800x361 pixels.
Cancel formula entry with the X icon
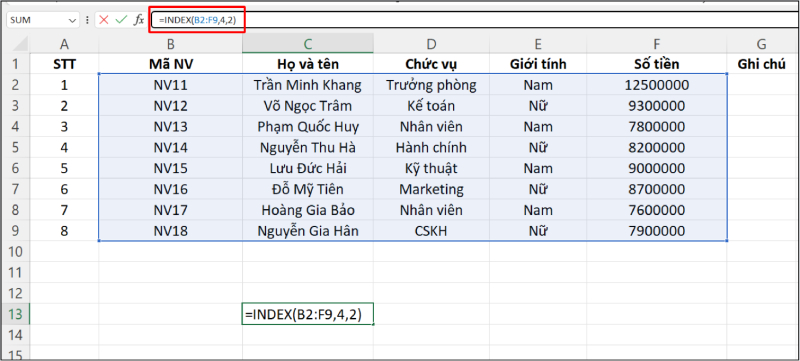(104, 20)
